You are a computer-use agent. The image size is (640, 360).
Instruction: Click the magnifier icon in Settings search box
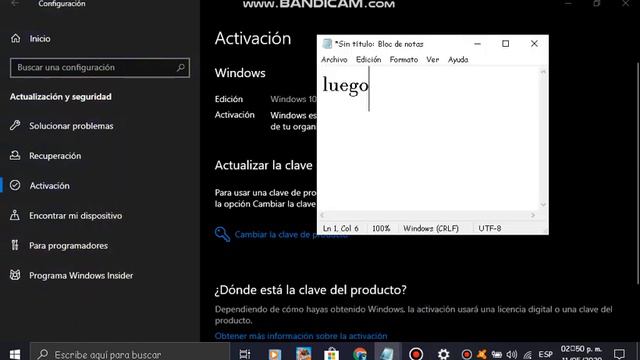180,67
